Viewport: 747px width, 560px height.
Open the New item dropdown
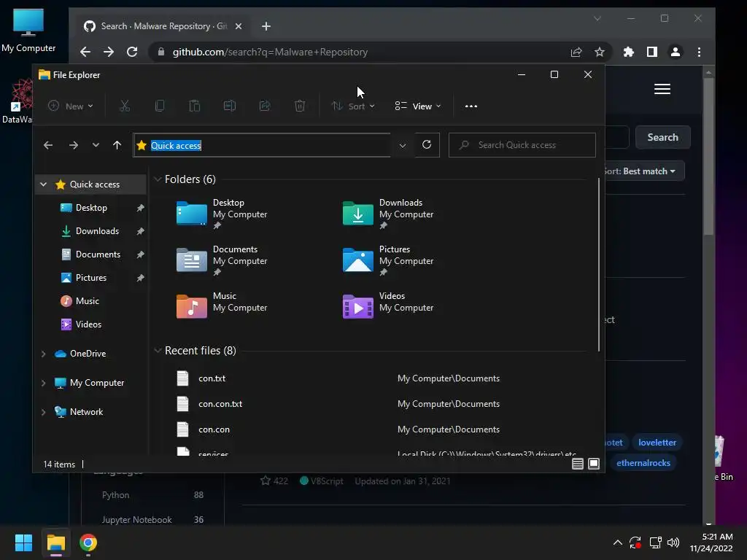[71, 106]
